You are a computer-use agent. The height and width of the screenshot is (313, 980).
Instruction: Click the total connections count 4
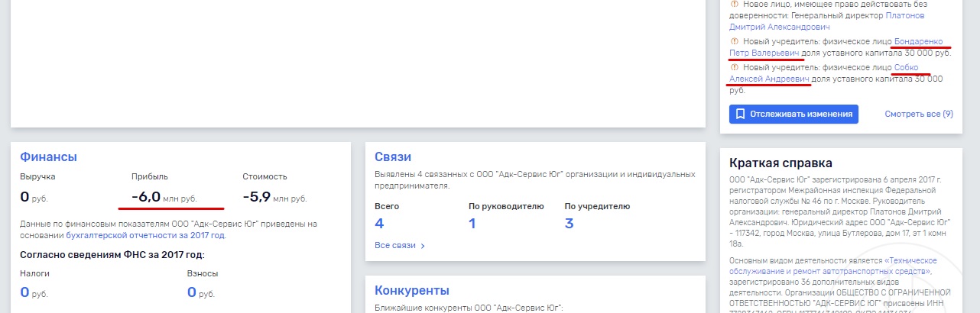(x=379, y=224)
